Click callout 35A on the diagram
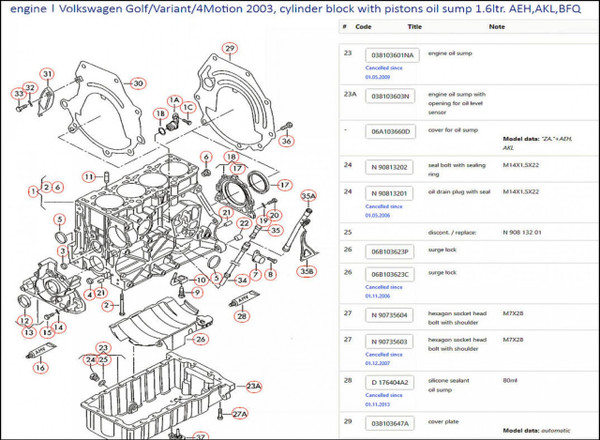Image resolution: width=600 pixels, height=440 pixels. click(x=309, y=196)
